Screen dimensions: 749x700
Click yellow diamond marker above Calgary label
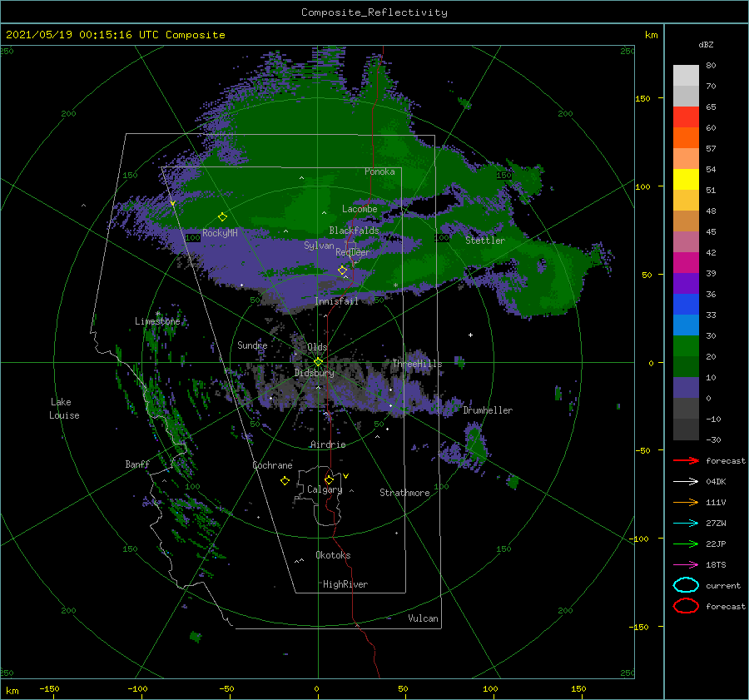tap(329, 479)
